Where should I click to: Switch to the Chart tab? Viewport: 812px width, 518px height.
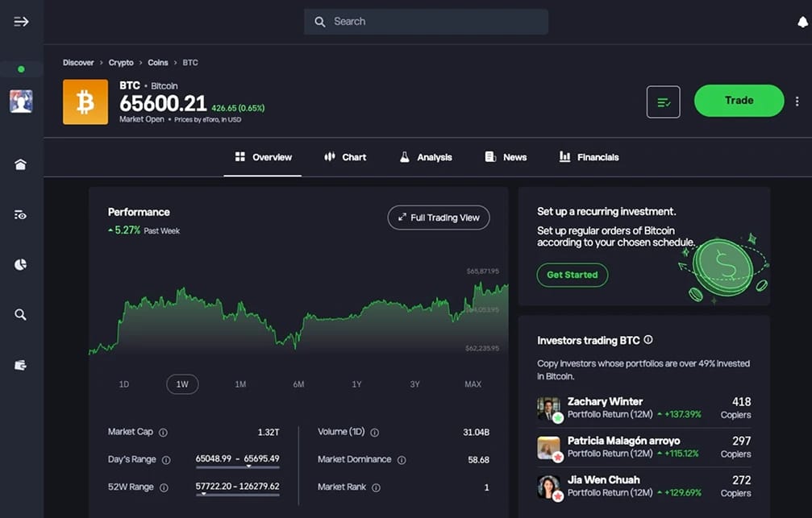pos(345,157)
